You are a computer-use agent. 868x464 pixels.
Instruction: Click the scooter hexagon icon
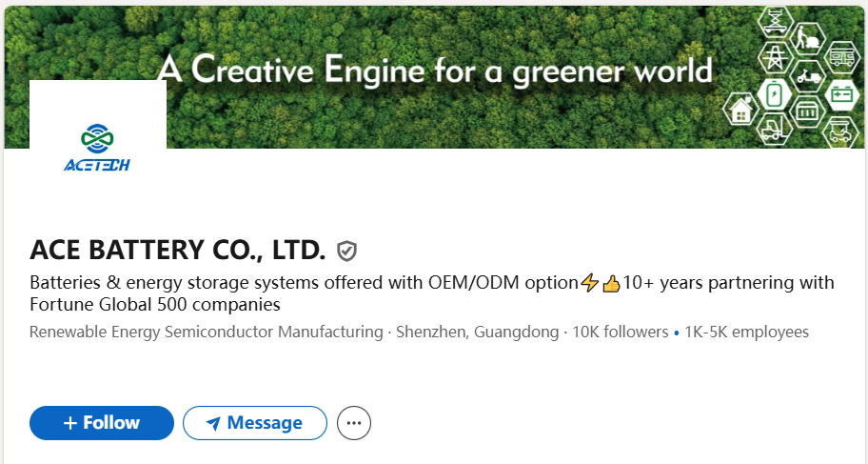click(808, 76)
